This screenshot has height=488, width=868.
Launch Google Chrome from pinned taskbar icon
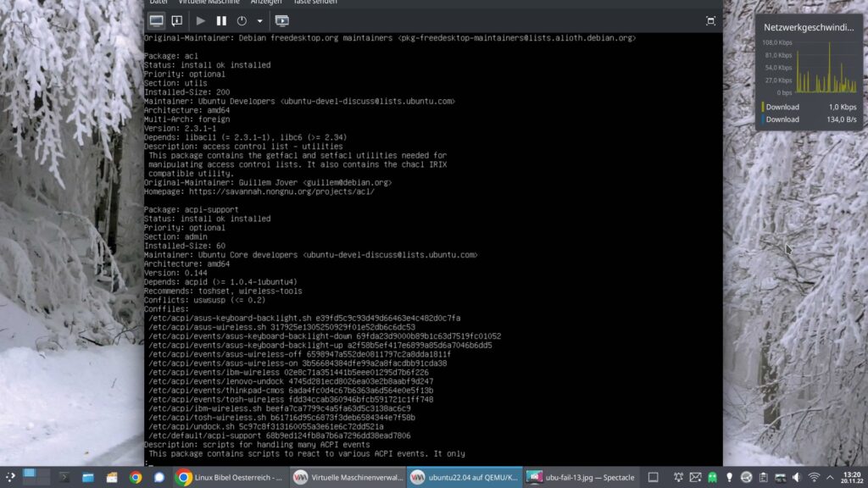(x=136, y=478)
